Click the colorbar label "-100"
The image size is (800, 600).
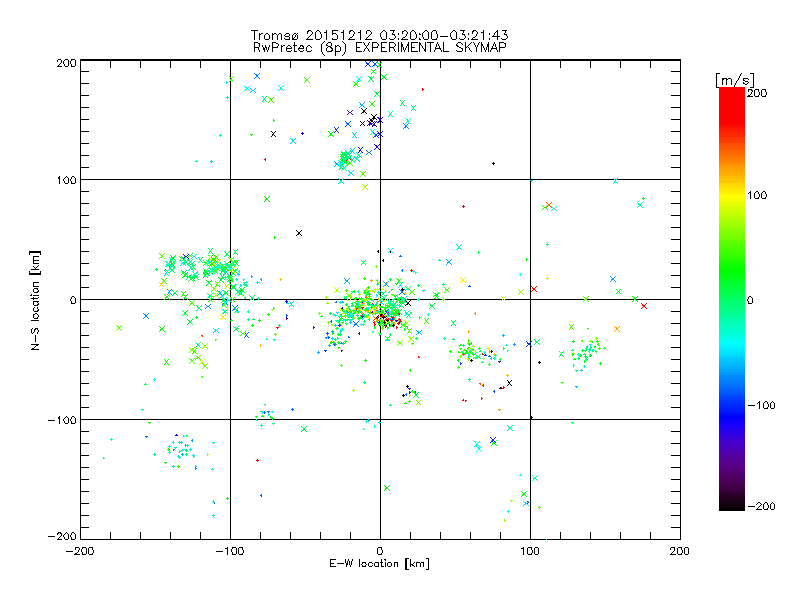(761, 406)
